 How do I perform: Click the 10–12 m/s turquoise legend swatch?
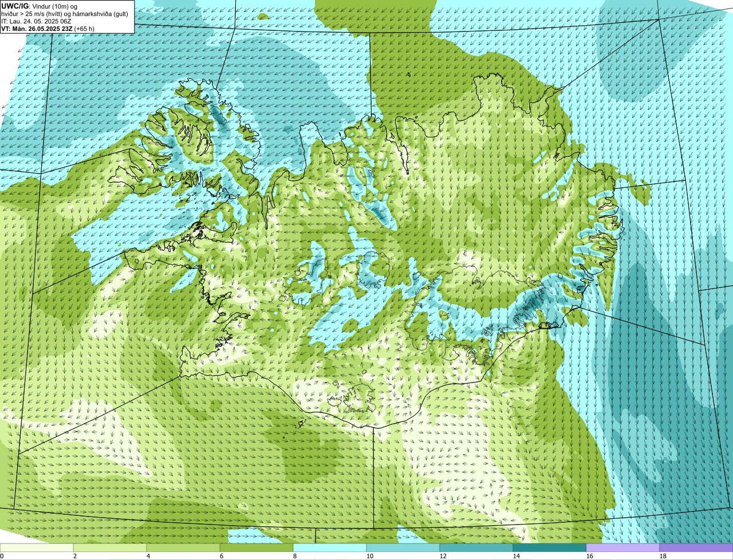pos(403,548)
